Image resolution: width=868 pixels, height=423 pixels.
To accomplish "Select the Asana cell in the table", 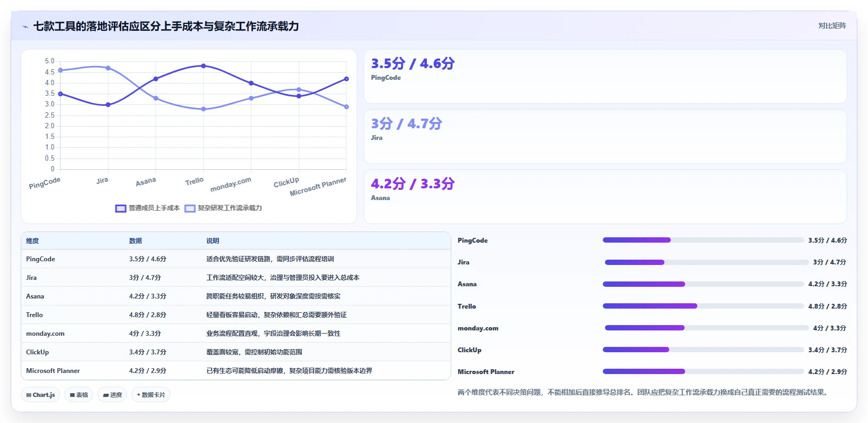I will [35, 296].
